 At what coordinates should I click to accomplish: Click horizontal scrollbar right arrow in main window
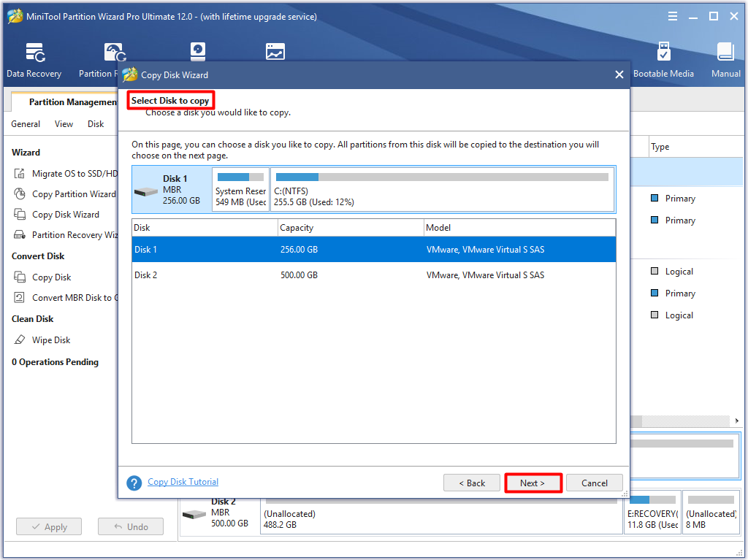point(736,421)
